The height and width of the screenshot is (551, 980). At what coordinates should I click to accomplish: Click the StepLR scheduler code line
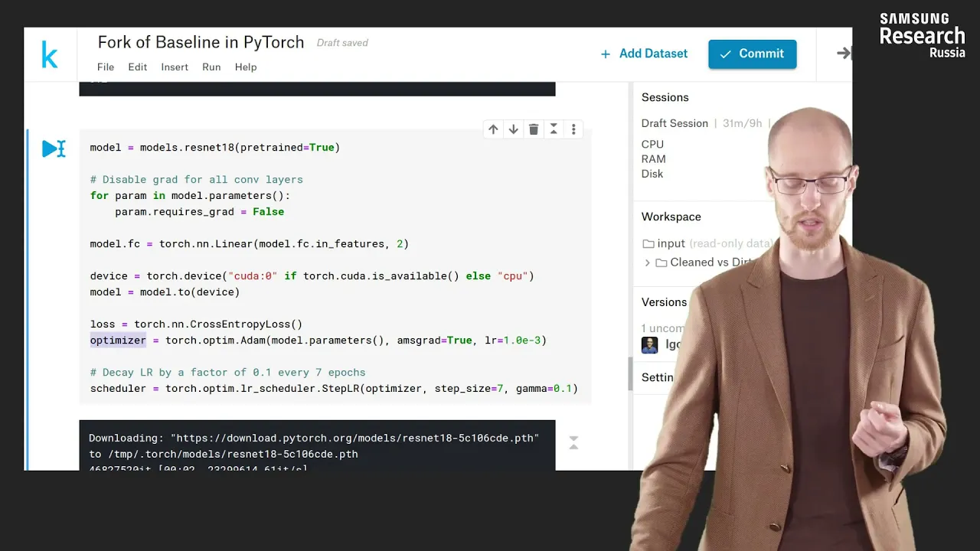(x=334, y=389)
